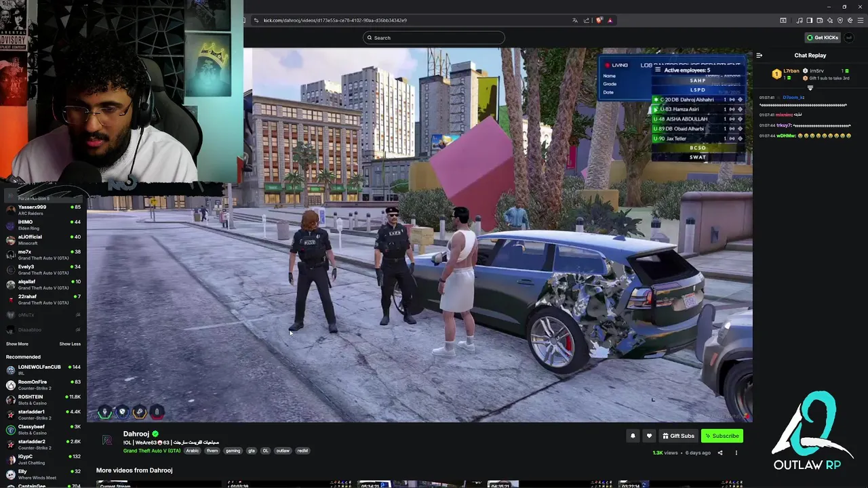This screenshot has width=868, height=488.
Task: Click the share page icon in address bar
Action: coord(587,20)
